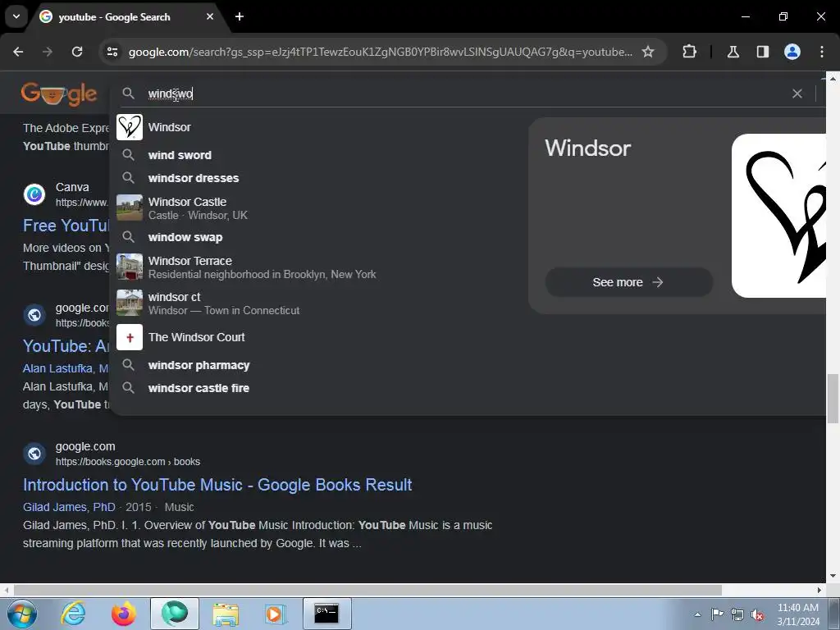This screenshot has width=840, height=630.
Task: Click the Windsor Castle thumbnail image
Action: point(130,208)
